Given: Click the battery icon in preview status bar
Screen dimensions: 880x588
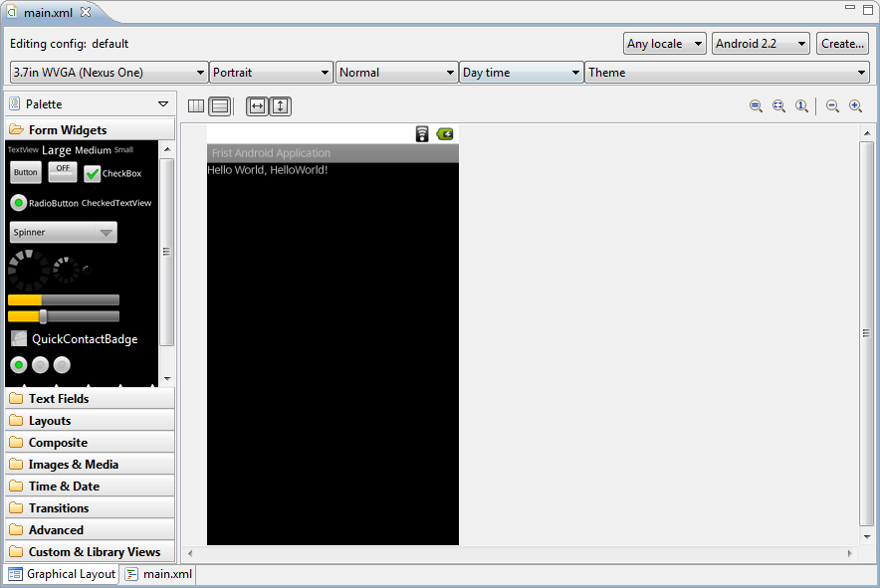Looking at the screenshot, I should click(x=445, y=134).
